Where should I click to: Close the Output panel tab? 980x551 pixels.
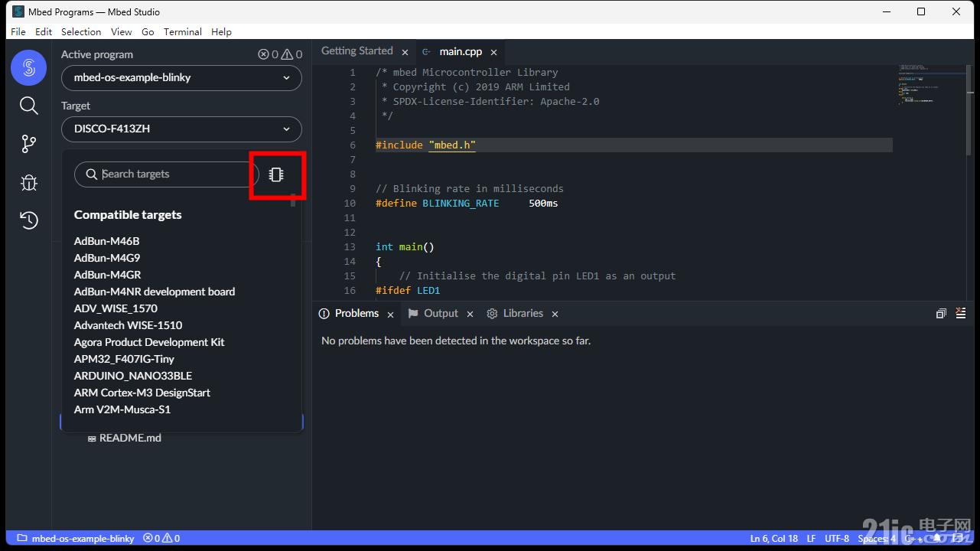470,315
